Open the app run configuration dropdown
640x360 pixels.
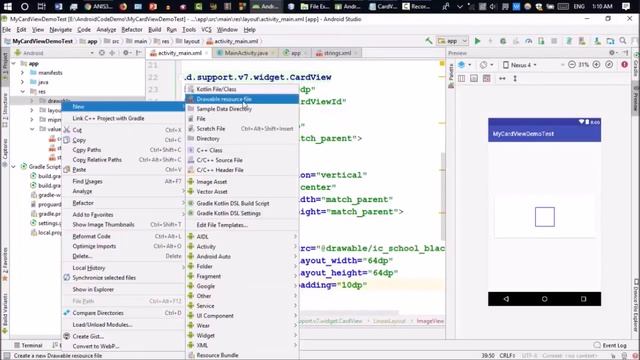pos(452,41)
